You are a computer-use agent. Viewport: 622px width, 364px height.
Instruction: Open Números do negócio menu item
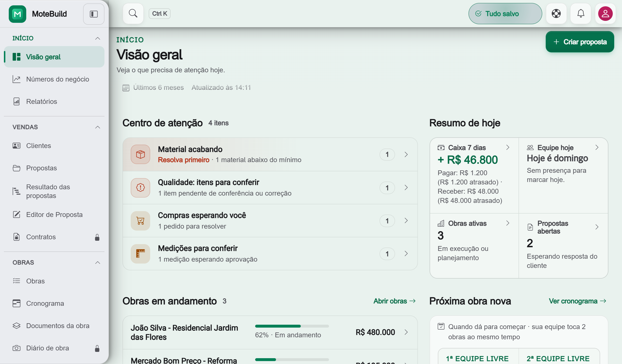(54, 79)
